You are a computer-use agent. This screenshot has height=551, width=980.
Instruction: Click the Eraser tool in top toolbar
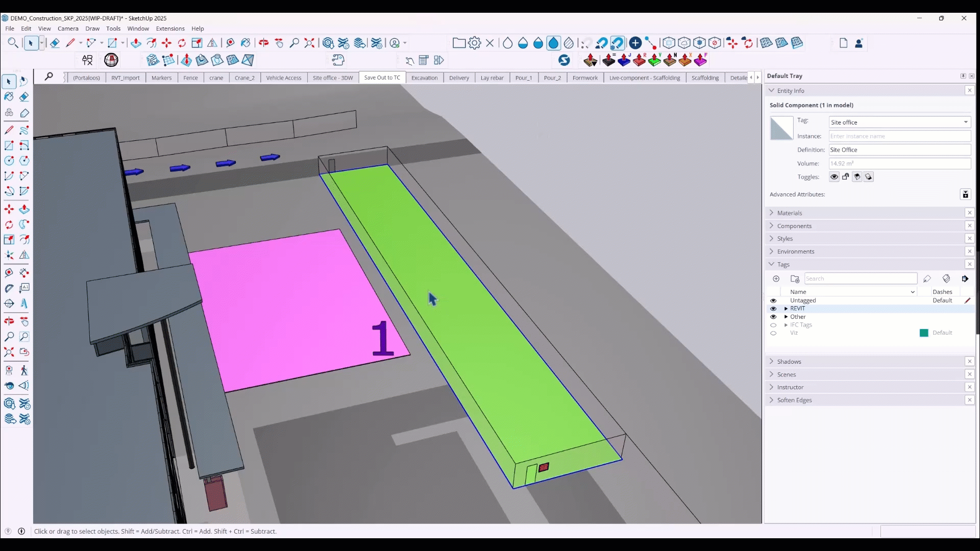[x=55, y=43]
